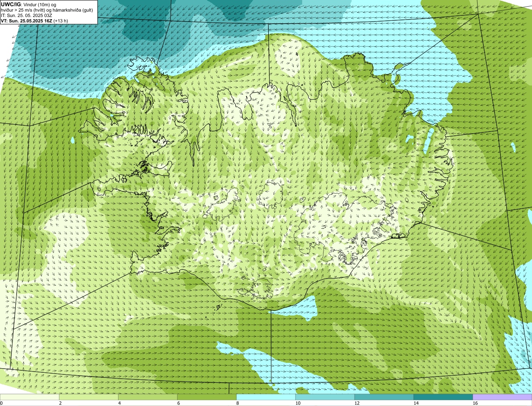Click the title line 'UWC/IG: Vindur (10m) og'
The width and height of the screenshot is (532, 406).
coord(29,4)
